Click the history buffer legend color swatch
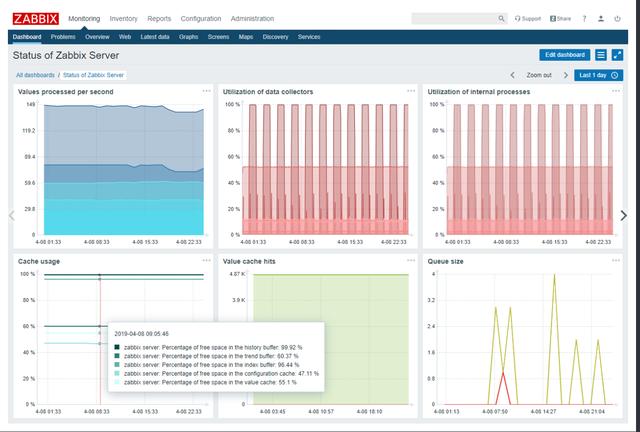The height and width of the screenshot is (432, 640). [x=117, y=347]
